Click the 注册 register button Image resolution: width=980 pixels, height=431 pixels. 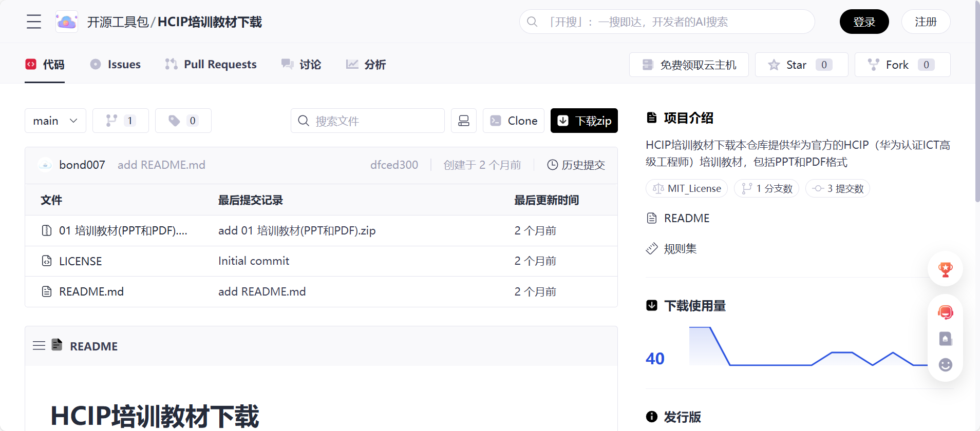pos(926,22)
